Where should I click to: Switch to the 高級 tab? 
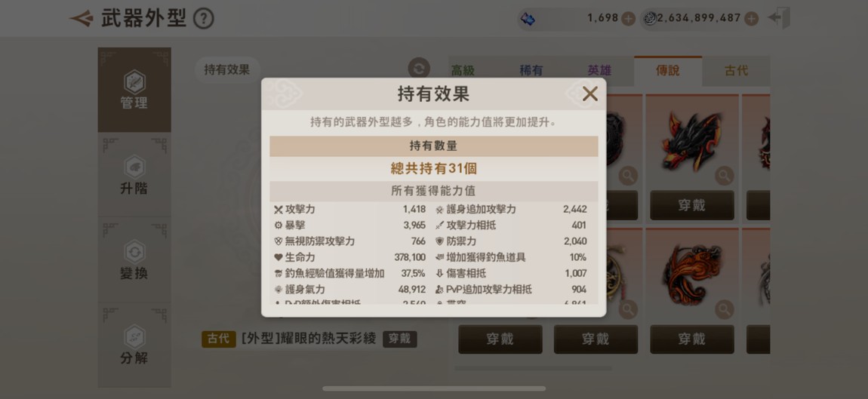[463, 71]
